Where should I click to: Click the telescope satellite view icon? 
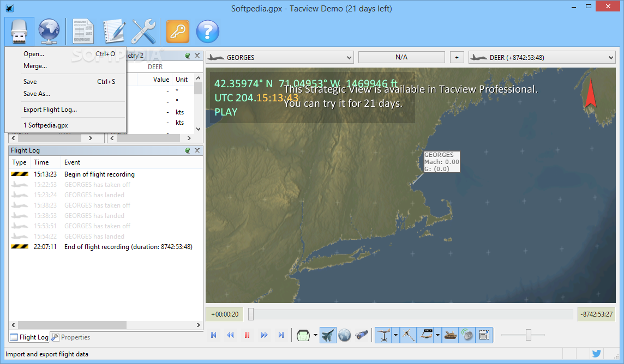coord(361,335)
